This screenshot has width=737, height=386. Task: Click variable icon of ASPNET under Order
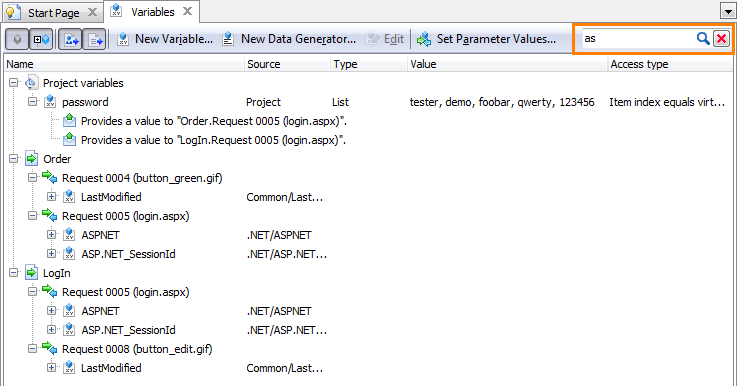point(69,235)
